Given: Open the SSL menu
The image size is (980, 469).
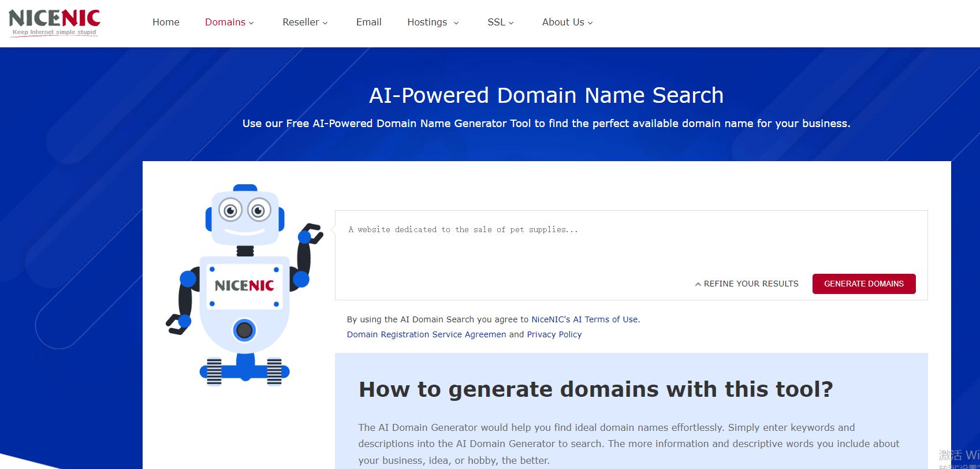Looking at the screenshot, I should point(500,22).
